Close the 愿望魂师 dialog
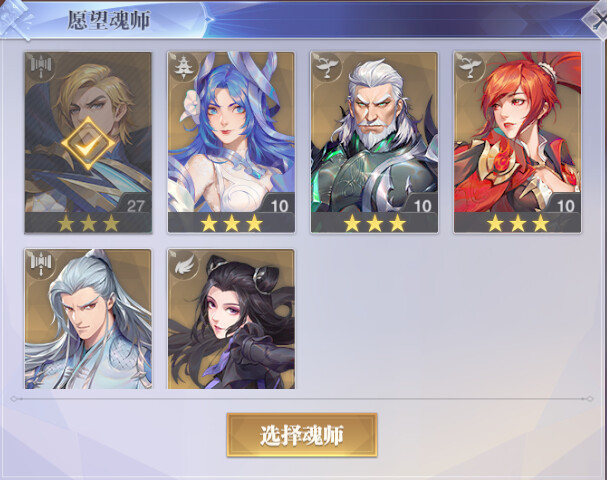Image resolution: width=607 pixels, height=480 pixels. pyautogui.click(x=597, y=21)
